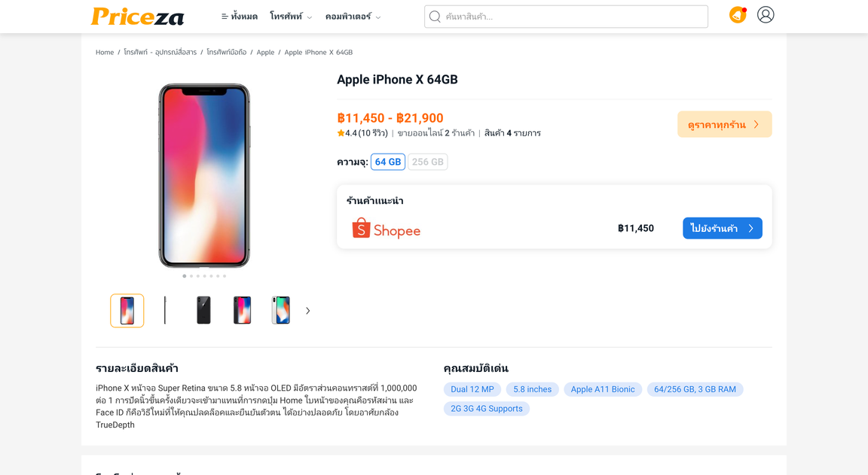868x475 pixels.
Task: Click the Apple A11 Bionic tag
Action: [602, 389]
